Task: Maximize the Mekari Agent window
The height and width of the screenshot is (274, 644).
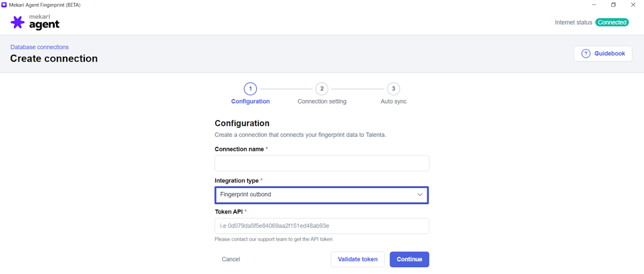Action: tap(613, 5)
